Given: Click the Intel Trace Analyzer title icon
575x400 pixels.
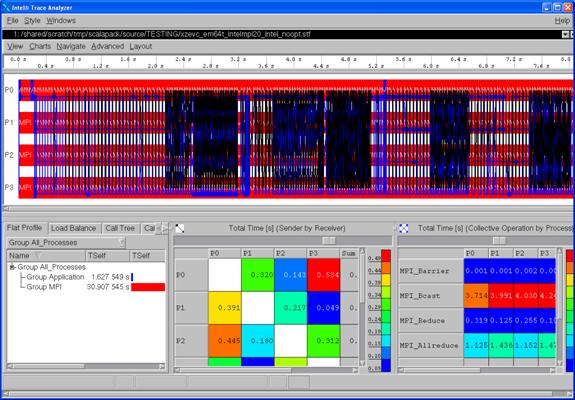Looking at the screenshot, I should coord(6,7).
